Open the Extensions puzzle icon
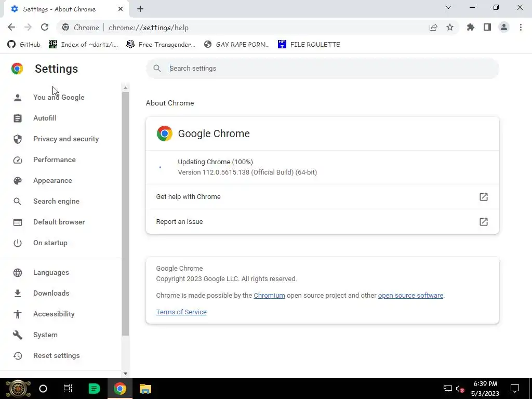Viewport: 532px width, 399px height. pos(470,28)
